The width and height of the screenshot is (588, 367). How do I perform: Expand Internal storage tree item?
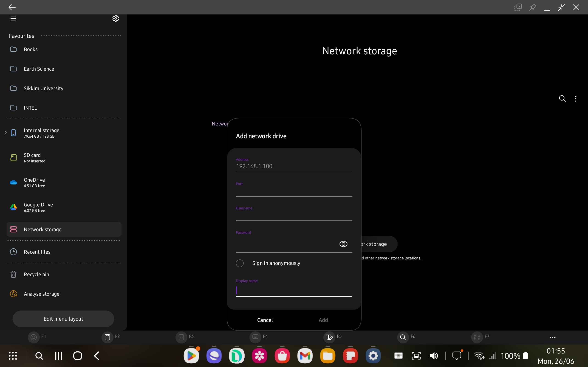(6, 133)
